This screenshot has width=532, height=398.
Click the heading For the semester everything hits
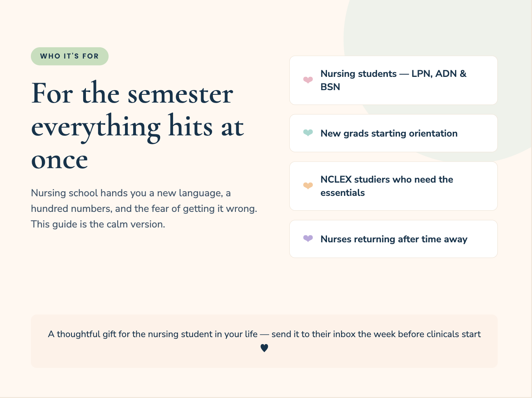137,126
